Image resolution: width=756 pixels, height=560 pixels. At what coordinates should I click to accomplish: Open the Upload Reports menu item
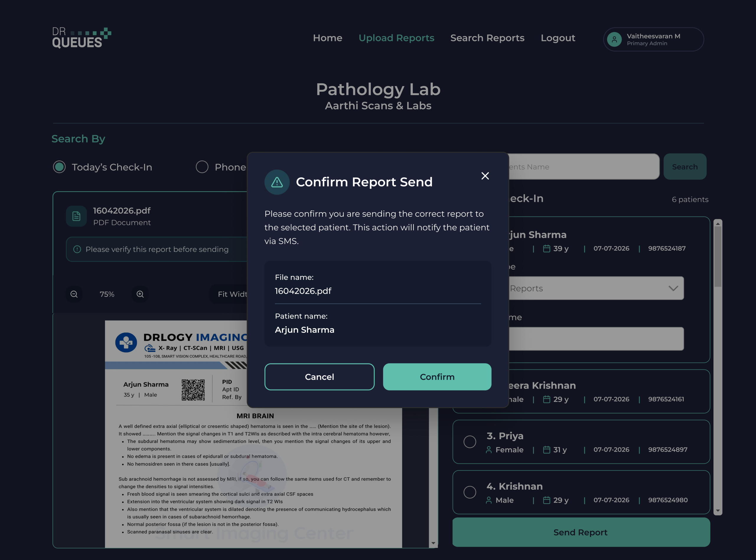(x=396, y=38)
